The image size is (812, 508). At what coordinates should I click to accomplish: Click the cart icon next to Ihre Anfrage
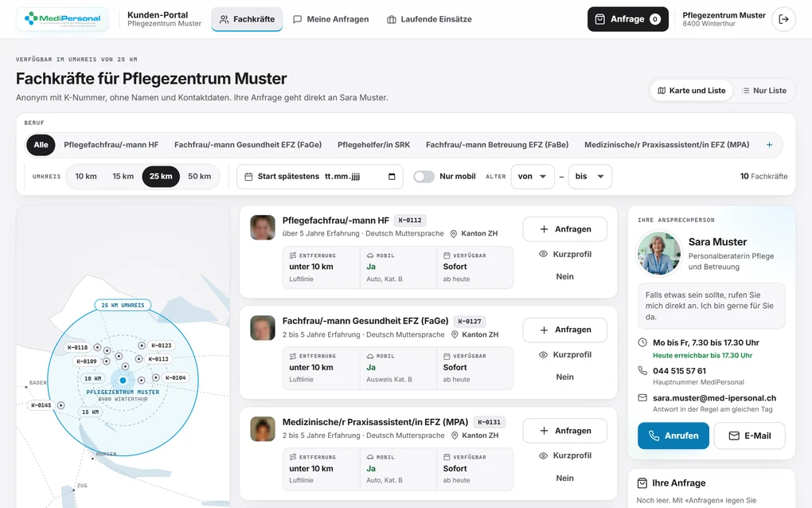(642, 483)
